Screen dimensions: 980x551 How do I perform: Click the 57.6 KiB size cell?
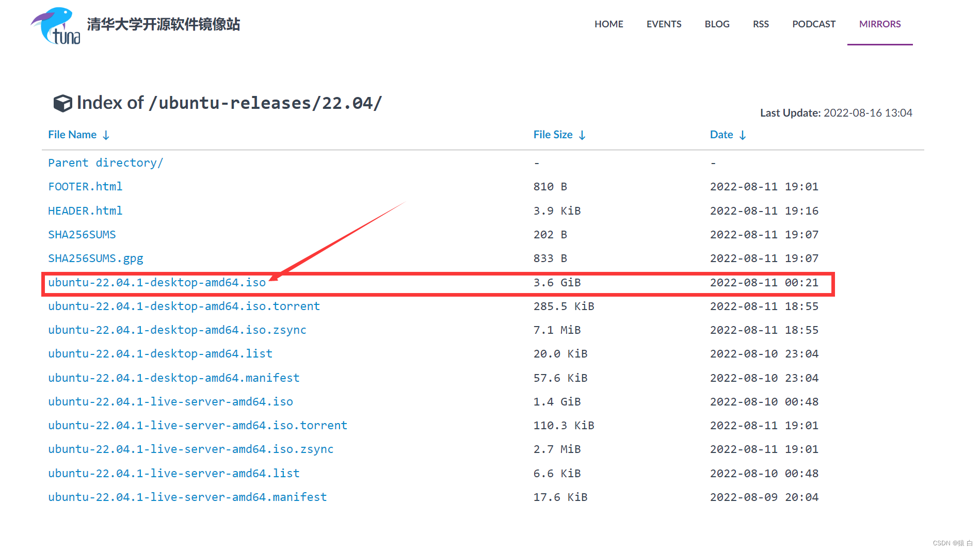[x=560, y=378]
